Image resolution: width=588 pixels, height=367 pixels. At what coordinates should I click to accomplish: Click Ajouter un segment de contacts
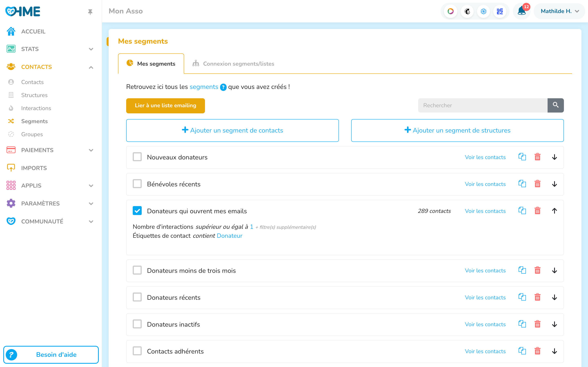point(232,130)
